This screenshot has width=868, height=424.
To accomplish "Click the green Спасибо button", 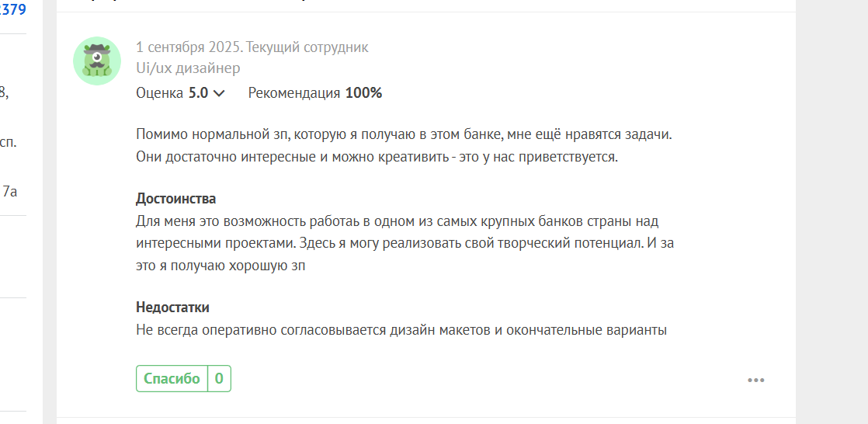I will (172, 379).
